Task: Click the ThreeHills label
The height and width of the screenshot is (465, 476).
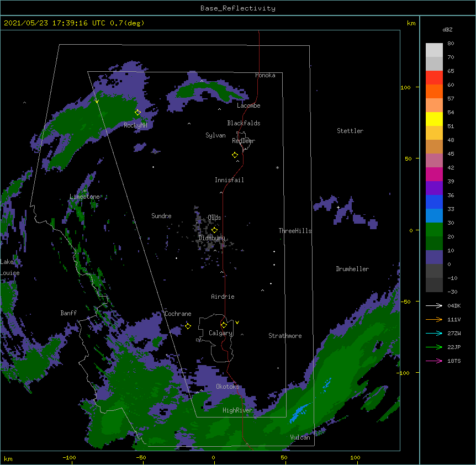Action: pos(295,231)
